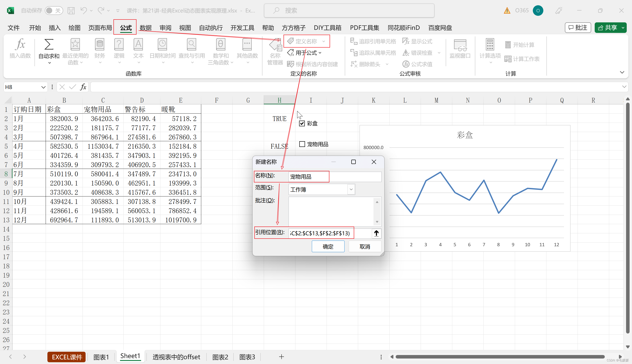Open the Lookup & Reference (查找与引用) icon
Image resolution: width=632 pixels, height=364 pixels.
(x=192, y=45)
